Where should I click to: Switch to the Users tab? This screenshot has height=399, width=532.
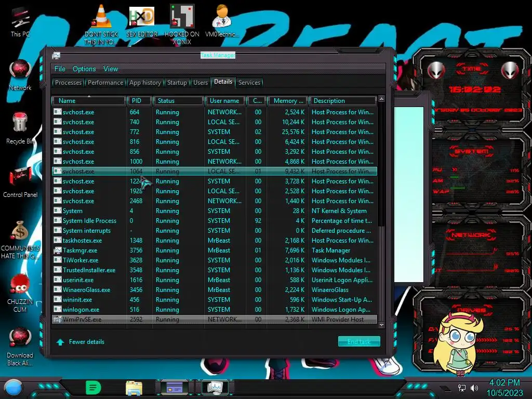click(201, 83)
